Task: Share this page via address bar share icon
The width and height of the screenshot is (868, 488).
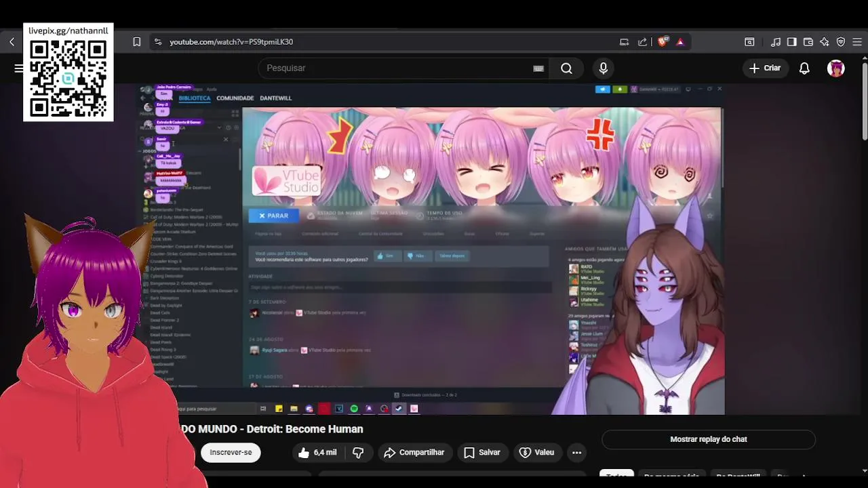Action: [x=642, y=42]
